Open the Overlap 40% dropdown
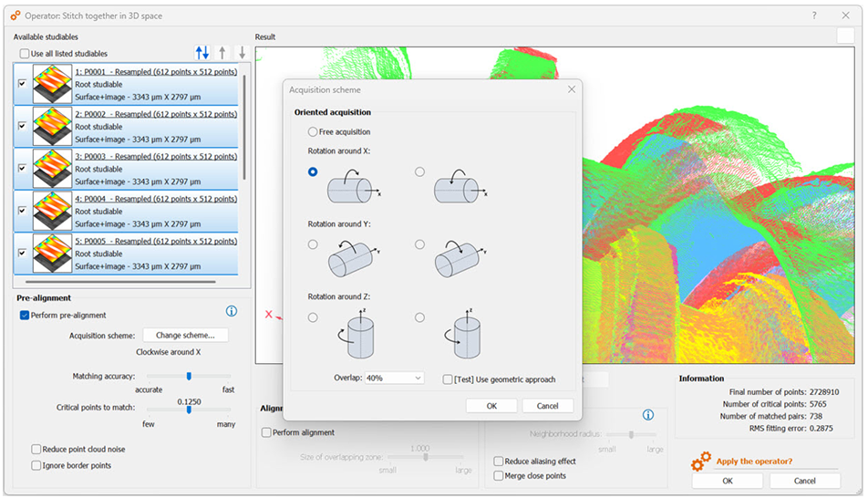This screenshot has height=498, width=868. [394, 378]
